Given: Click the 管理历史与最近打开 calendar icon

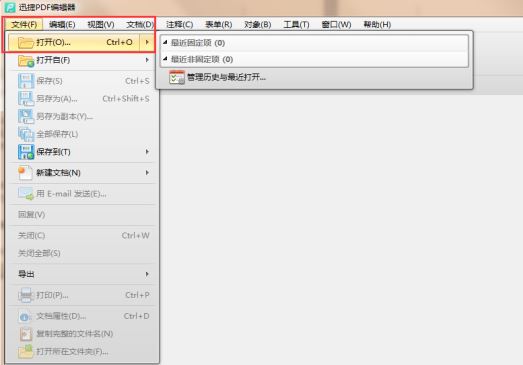Looking at the screenshot, I should tap(176, 77).
